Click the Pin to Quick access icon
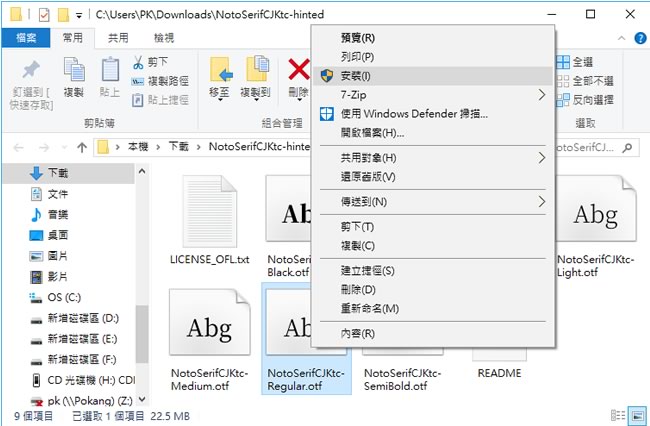Image resolution: width=650 pixels, height=426 pixels. point(31,70)
